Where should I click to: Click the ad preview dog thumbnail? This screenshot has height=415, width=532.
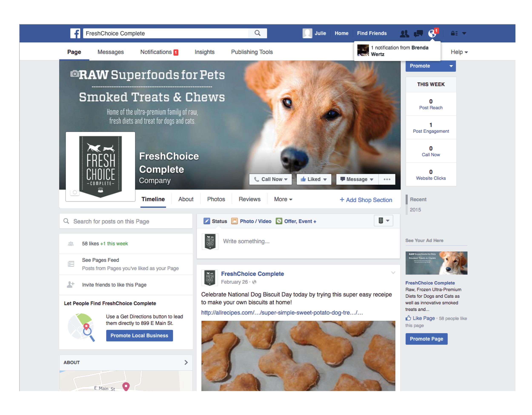tap(436, 263)
